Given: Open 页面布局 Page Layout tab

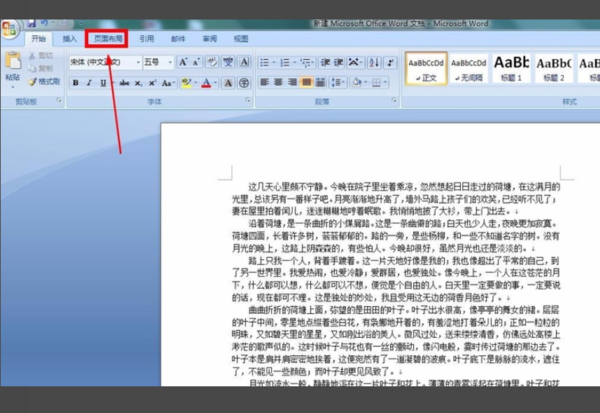Looking at the screenshot, I should 107,39.
